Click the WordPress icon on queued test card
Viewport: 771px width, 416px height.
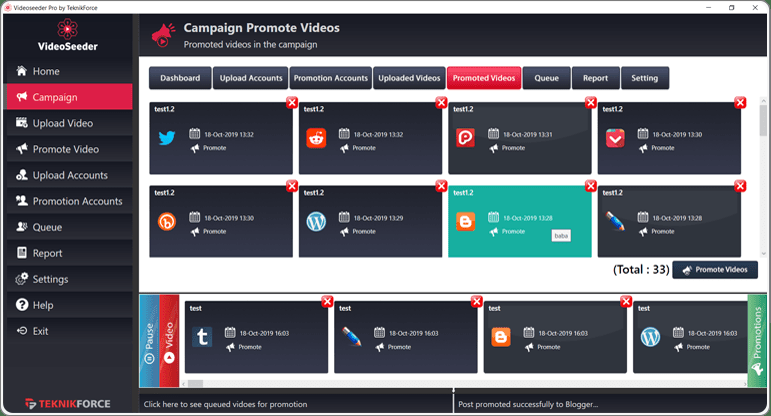click(x=651, y=337)
